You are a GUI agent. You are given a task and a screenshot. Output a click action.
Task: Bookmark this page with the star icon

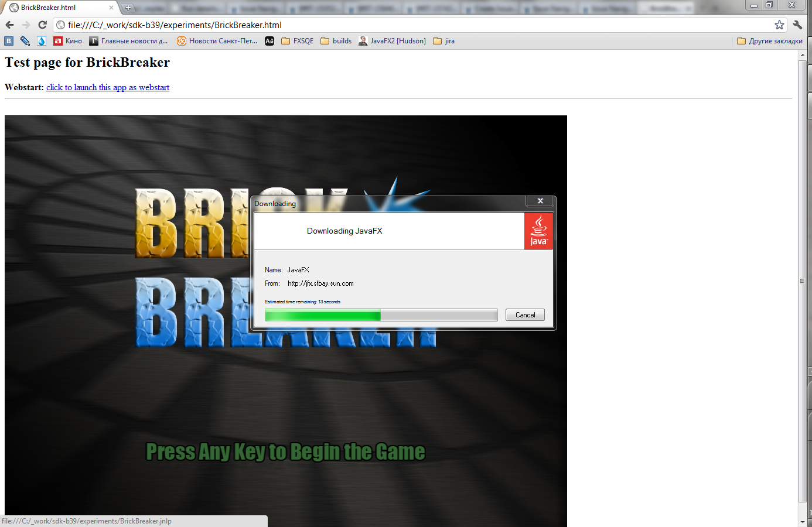pyautogui.click(x=779, y=25)
